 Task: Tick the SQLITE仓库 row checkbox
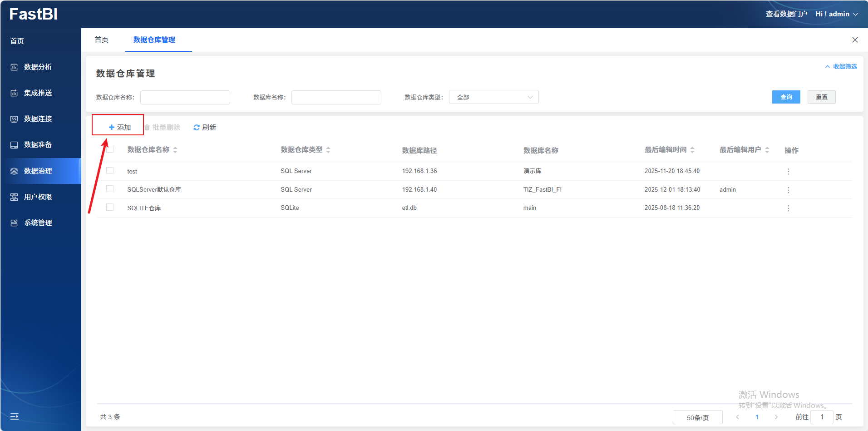click(x=110, y=208)
